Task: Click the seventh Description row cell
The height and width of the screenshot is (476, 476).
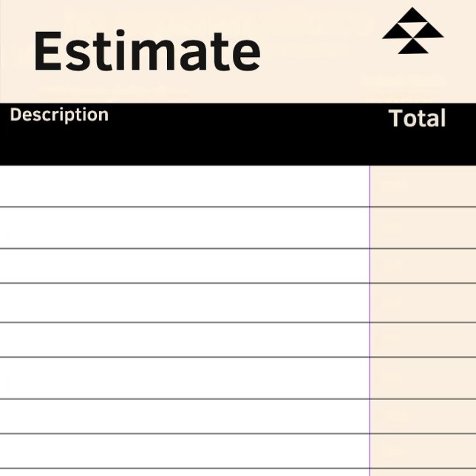Action: click(184, 416)
